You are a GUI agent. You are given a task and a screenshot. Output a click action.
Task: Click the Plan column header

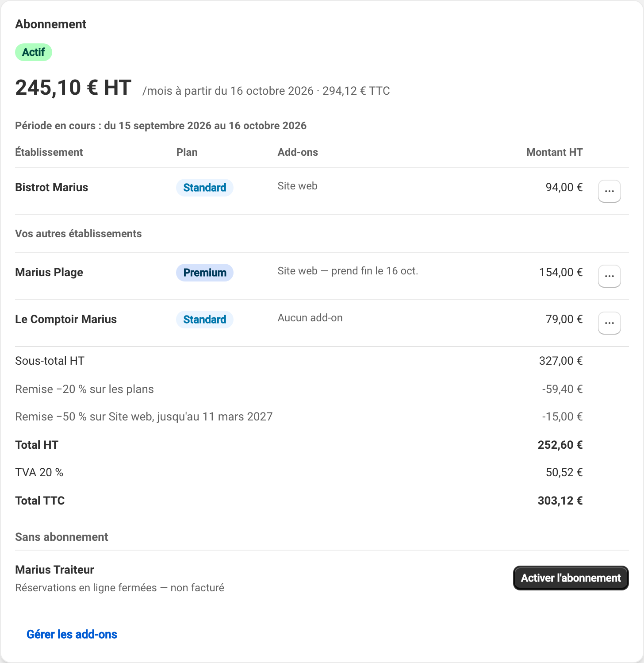187,152
